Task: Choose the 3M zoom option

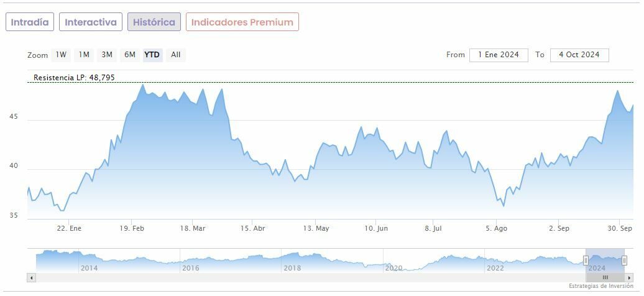Action: (107, 55)
